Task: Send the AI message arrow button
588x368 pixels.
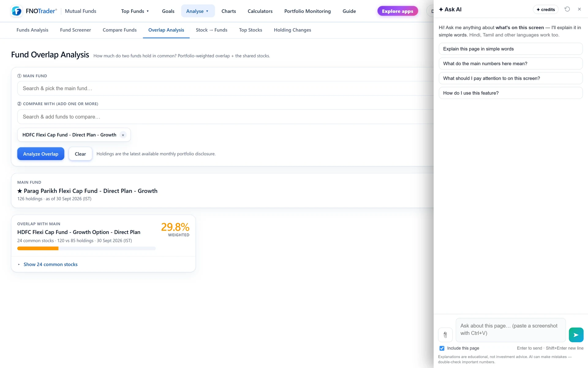Action: tap(576, 335)
